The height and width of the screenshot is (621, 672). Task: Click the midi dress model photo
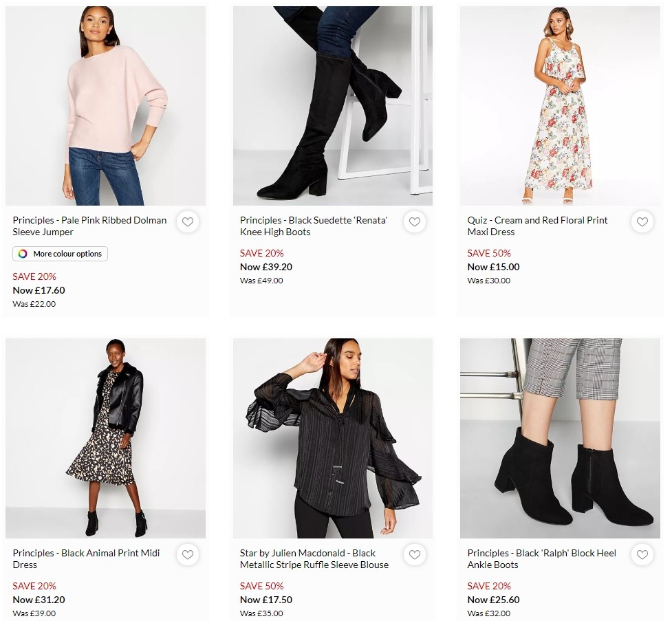pos(105,438)
